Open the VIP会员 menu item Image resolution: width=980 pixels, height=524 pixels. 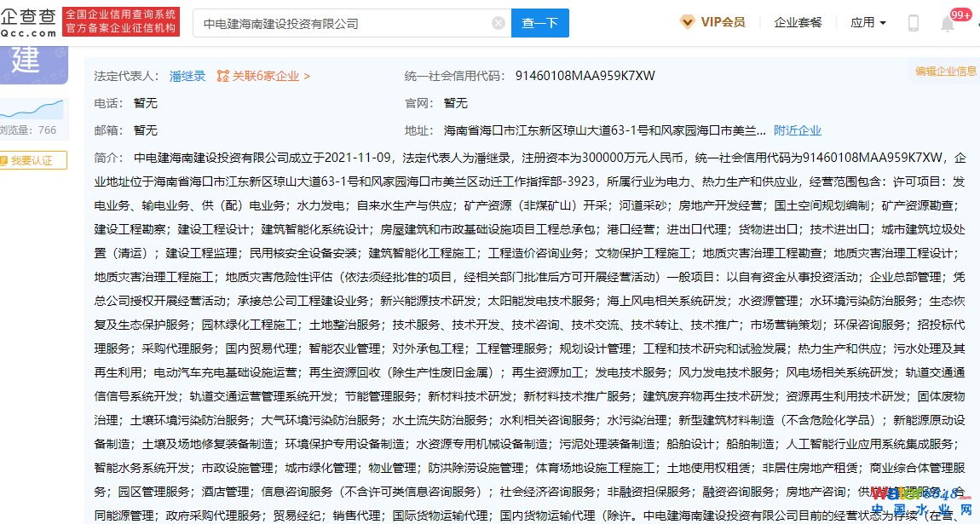(722, 22)
